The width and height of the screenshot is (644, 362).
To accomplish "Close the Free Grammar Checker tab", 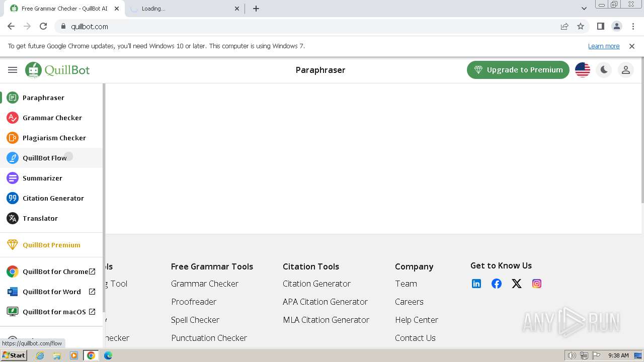I will 116,9.
